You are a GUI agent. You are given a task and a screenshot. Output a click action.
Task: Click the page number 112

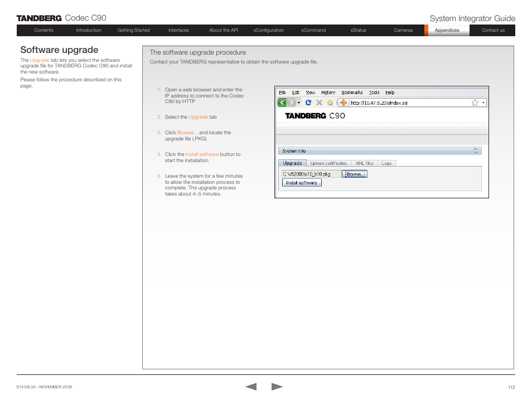pos(511,387)
